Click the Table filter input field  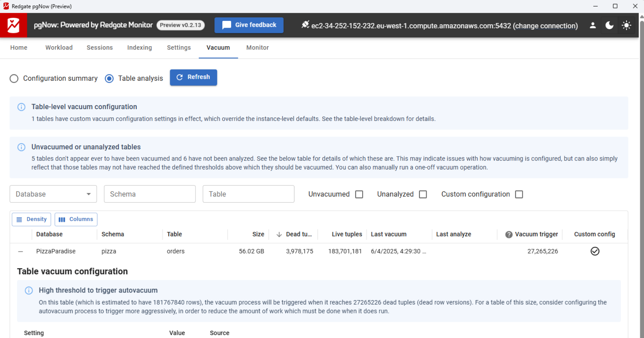pos(249,194)
